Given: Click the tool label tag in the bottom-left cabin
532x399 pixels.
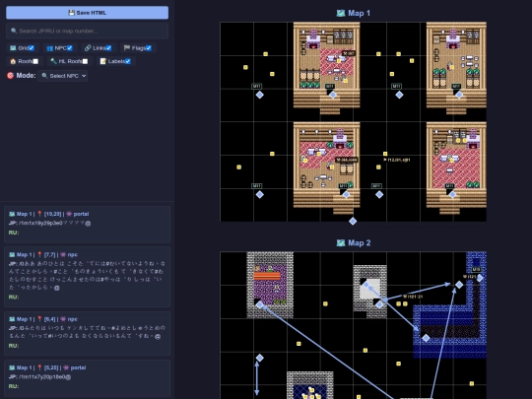Looking at the screenshot, I should [x=347, y=160].
